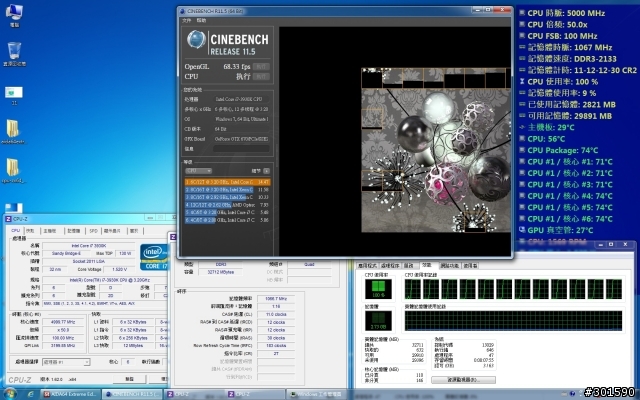Select the 12C/12T AMD Opteron ranking row
This screenshot has width=640, height=400.
[227, 205]
